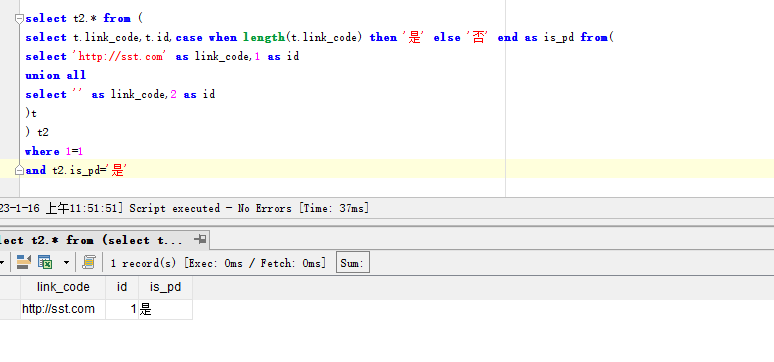Export results to Excel spreadsheet icon
Image resolution: width=774 pixels, height=362 pixels.
45,262
